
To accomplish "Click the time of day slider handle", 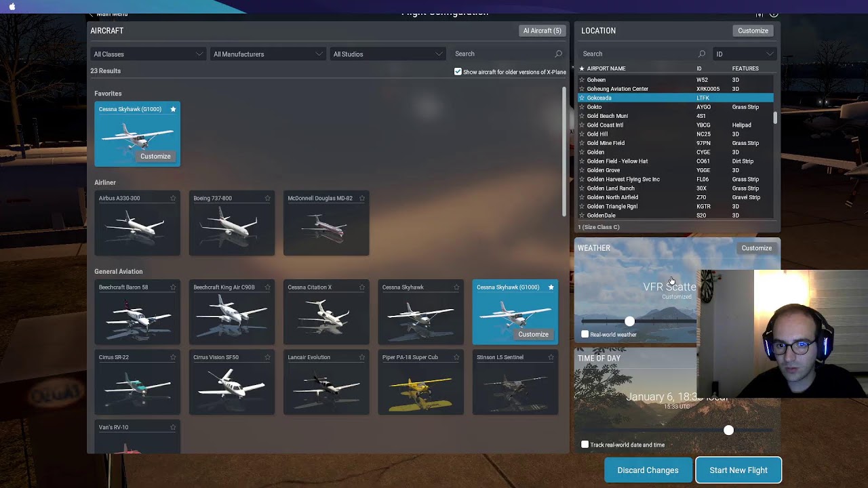I will pyautogui.click(x=728, y=430).
